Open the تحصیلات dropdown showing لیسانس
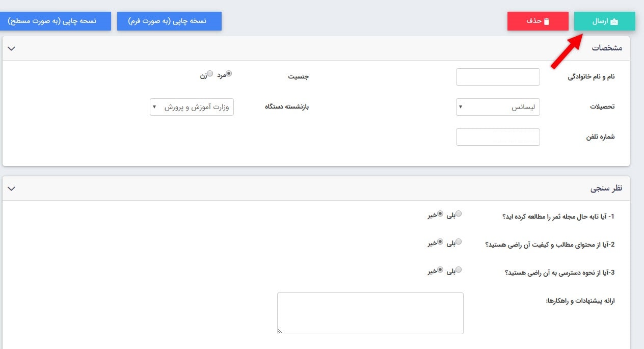 (x=498, y=107)
